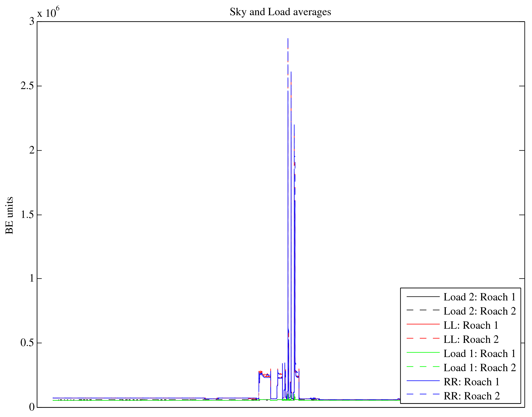Click the x 10^6 axis exponent label

[48, 12]
